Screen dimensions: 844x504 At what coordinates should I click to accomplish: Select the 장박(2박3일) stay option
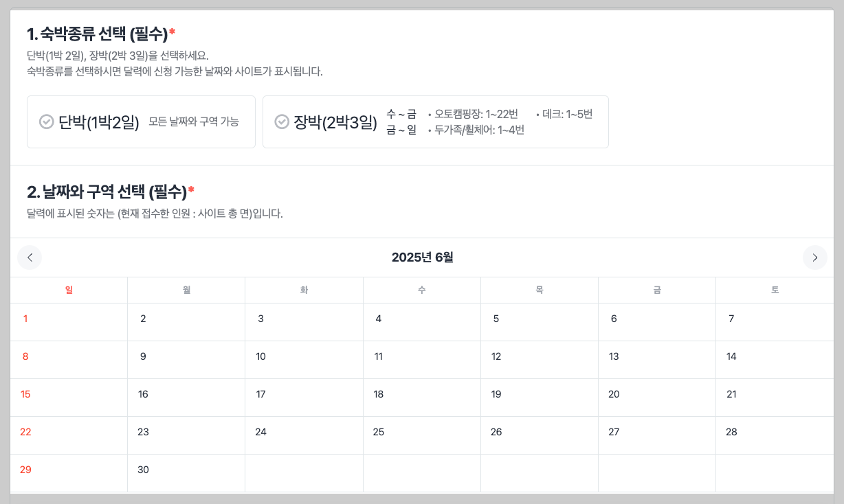pos(436,122)
